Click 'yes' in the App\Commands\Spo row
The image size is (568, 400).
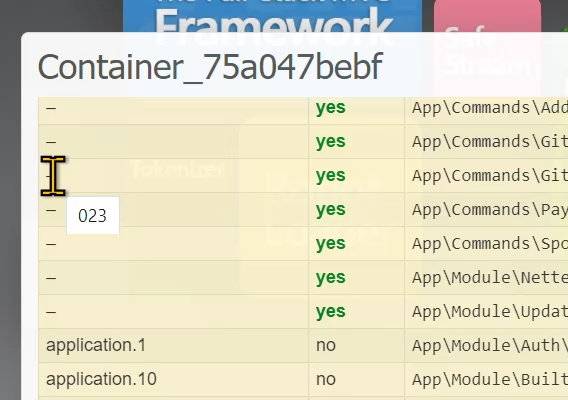pos(331,243)
